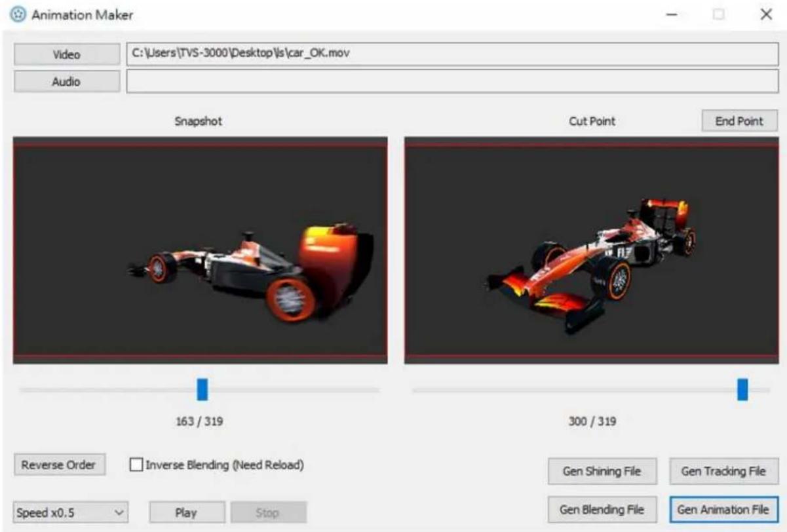Click the Cut Point label text
This screenshot has height=532, width=787.
592,121
